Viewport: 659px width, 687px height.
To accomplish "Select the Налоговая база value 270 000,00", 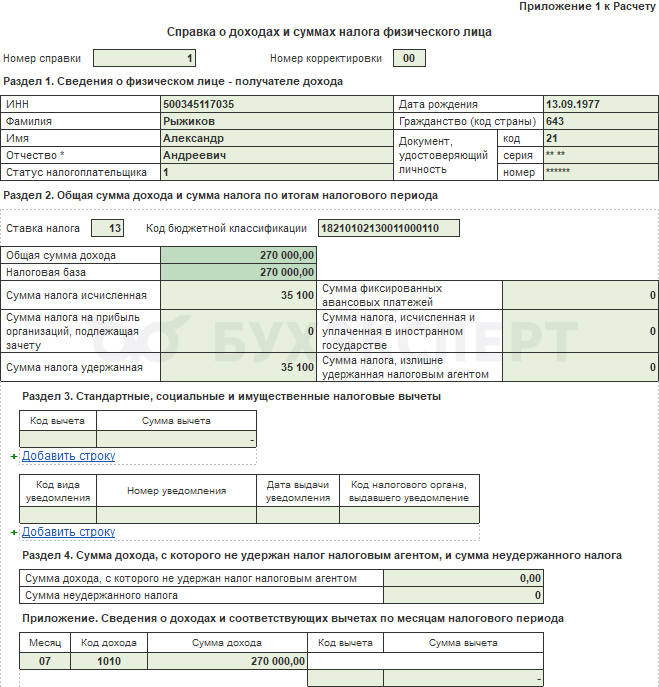I will tap(238, 273).
